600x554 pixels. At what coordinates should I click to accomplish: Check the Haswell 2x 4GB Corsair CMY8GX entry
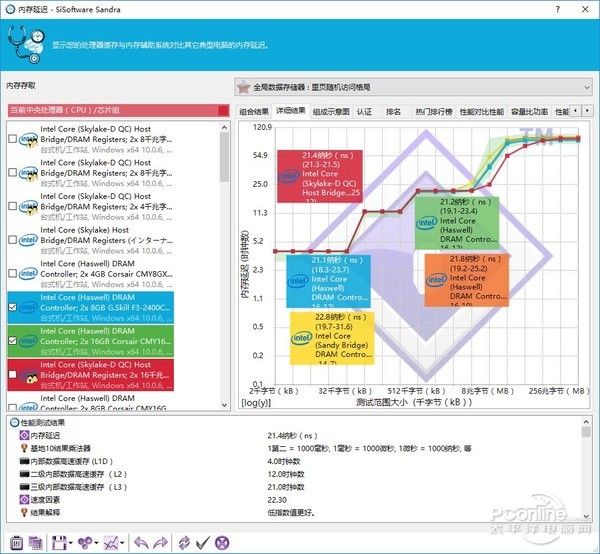coord(12,274)
